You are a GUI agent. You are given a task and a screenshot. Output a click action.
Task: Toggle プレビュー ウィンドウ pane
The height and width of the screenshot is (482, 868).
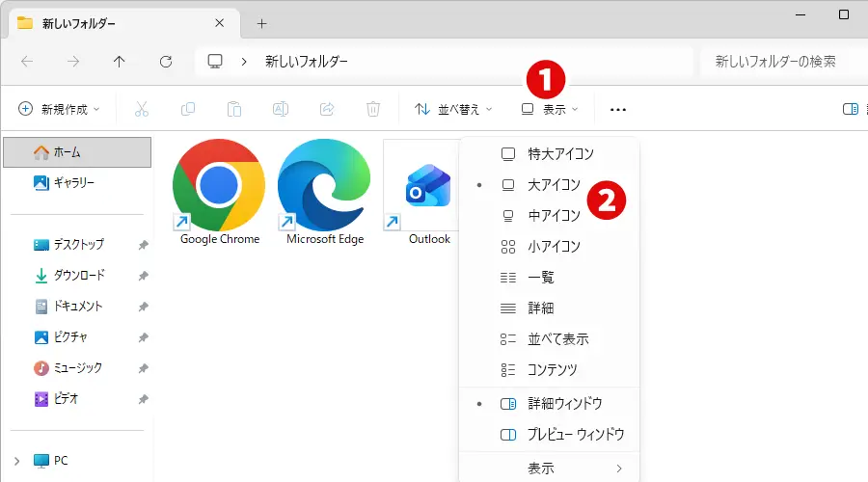pyautogui.click(x=550, y=435)
